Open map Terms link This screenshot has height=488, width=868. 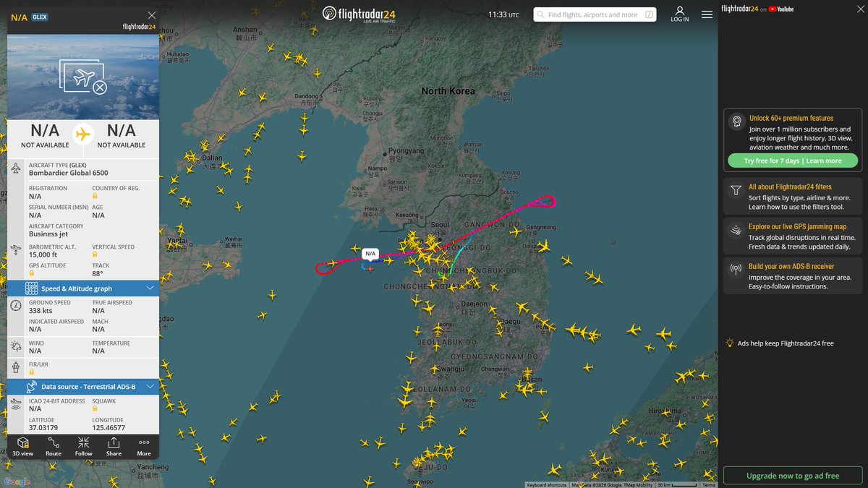(x=709, y=485)
